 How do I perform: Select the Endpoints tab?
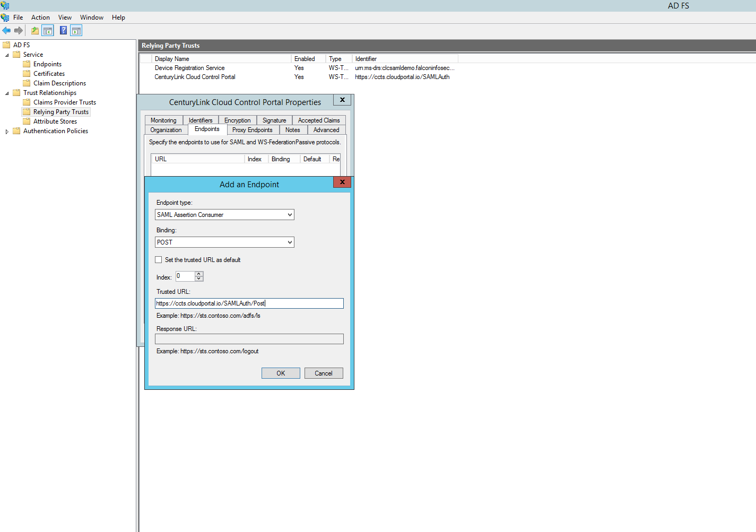[207, 129]
